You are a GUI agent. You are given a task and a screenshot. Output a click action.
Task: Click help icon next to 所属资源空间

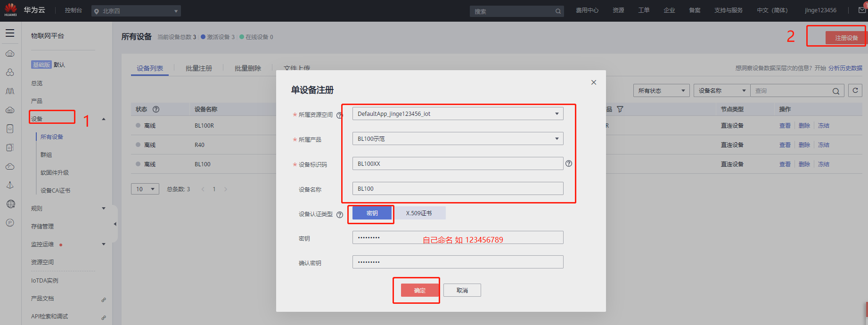tap(339, 115)
